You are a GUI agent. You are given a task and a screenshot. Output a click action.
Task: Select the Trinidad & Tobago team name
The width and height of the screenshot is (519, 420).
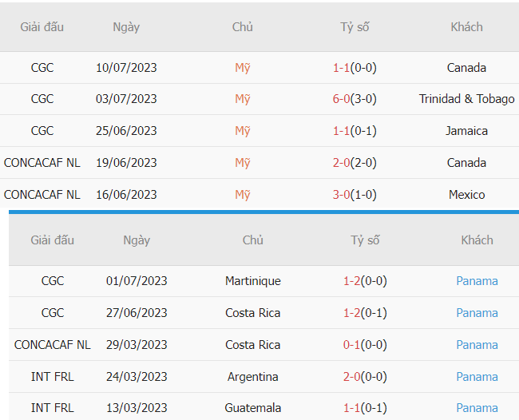[466, 99]
